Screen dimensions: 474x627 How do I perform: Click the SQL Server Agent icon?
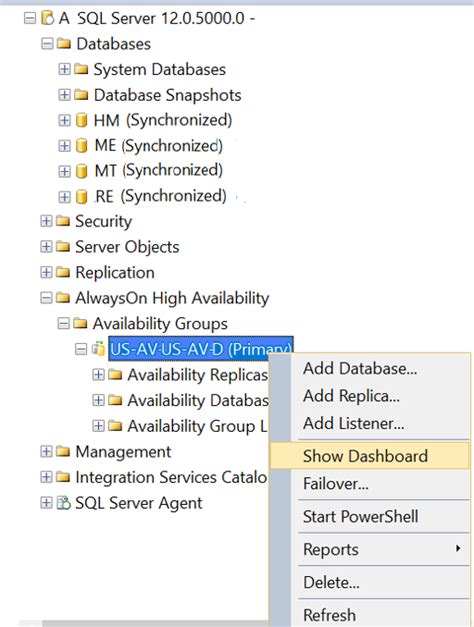tap(63, 503)
